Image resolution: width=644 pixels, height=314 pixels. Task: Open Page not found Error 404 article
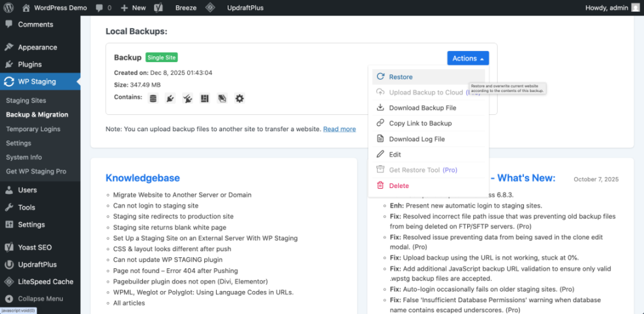click(x=176, y=270)
